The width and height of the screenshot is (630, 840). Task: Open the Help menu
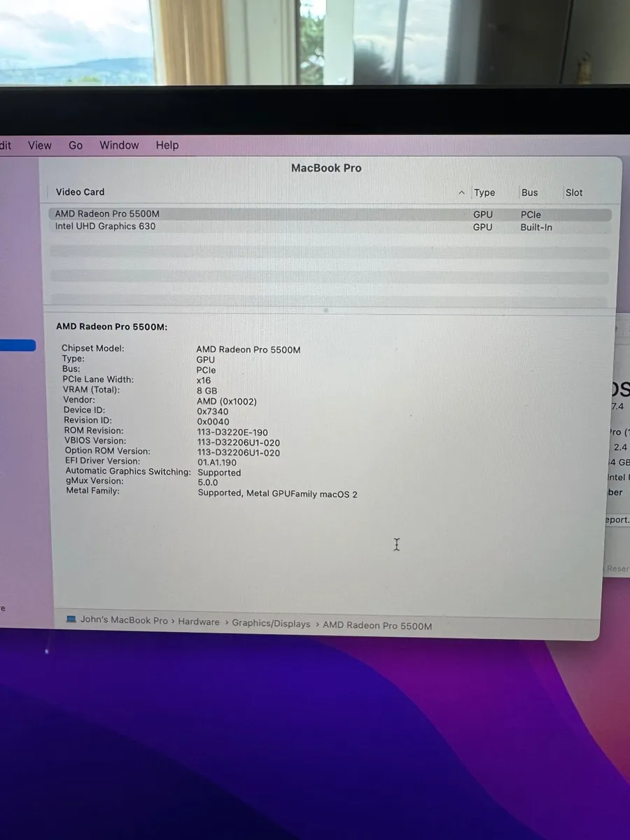coord(167,145)
